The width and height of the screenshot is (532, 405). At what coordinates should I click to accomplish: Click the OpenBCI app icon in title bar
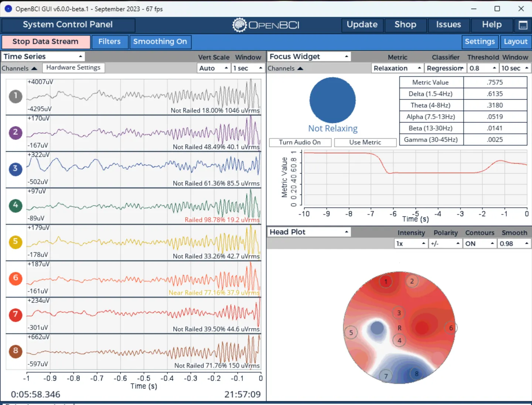(x=8, y=8)
